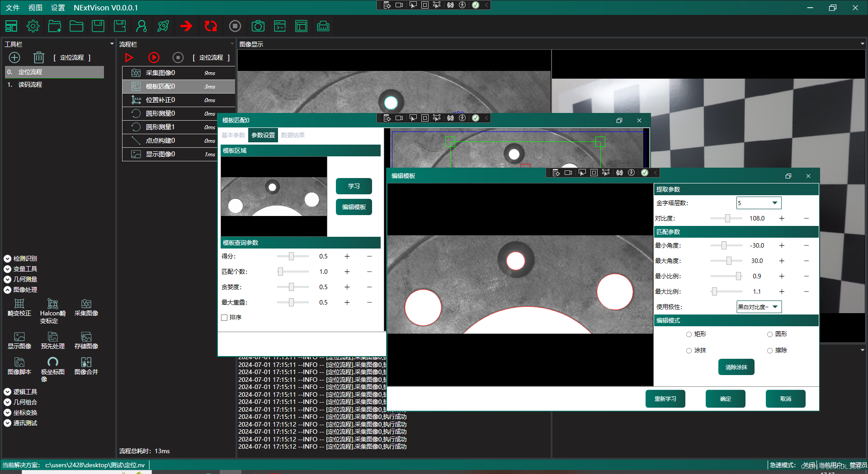Expand the 坐标变换 category
868x474 pixels.
click(x=8, y=413)
